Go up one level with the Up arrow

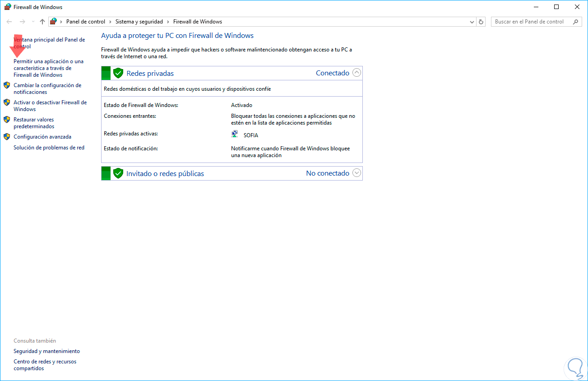[42, 22]
